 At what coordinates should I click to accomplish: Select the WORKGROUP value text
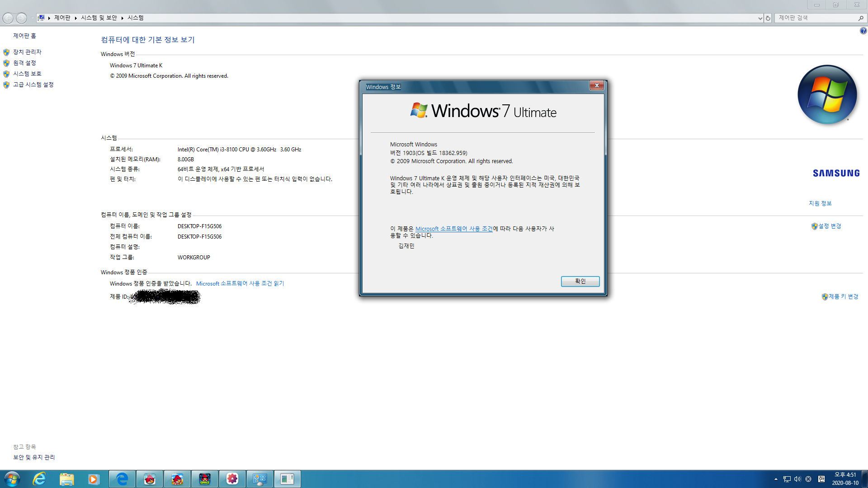[x=193, y=257]
